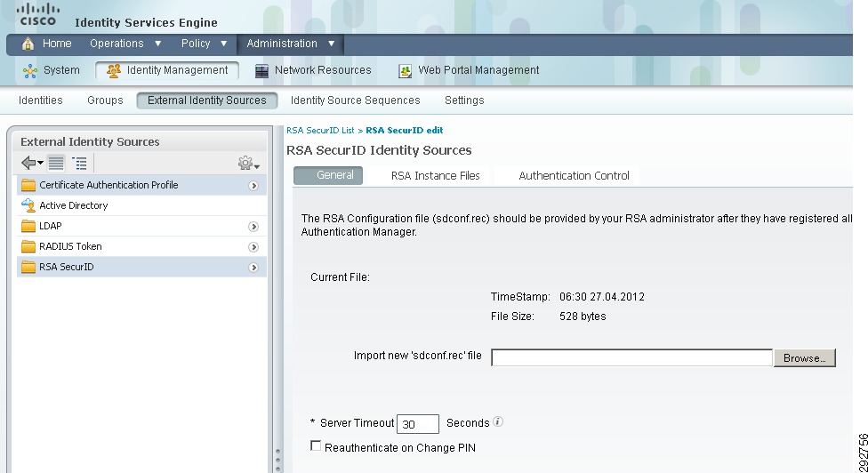This screenshot has height=473, width=868.
Task: Open Web Portal Management submenu
Action: [x=478, y=70]
